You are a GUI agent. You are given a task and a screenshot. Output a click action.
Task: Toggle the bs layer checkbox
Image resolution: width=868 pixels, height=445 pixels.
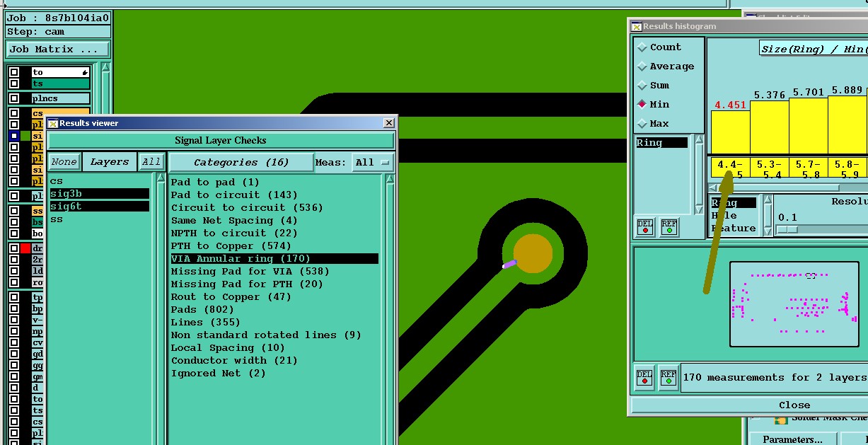14,222
